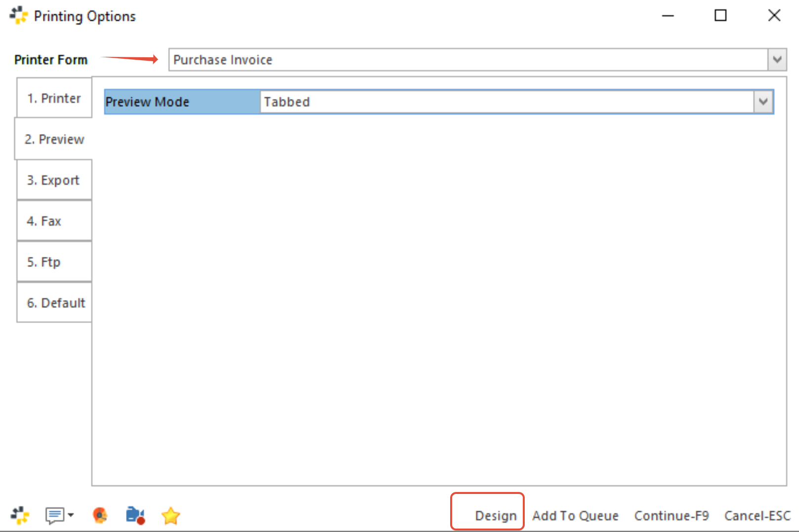Cancel the dialog with Cancel-ESC
The image size is (799, 532).
757,516
